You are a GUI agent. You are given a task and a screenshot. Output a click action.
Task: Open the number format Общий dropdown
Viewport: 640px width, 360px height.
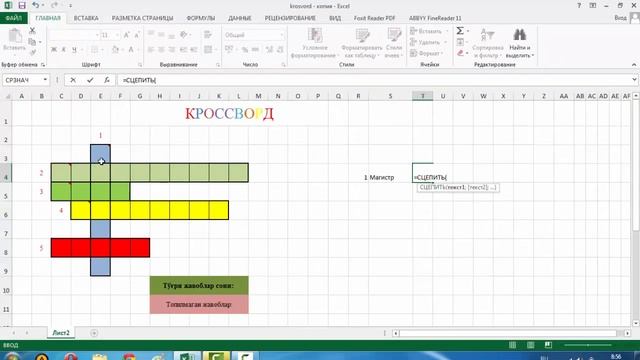pyautogui.click(x=282, y=35)
